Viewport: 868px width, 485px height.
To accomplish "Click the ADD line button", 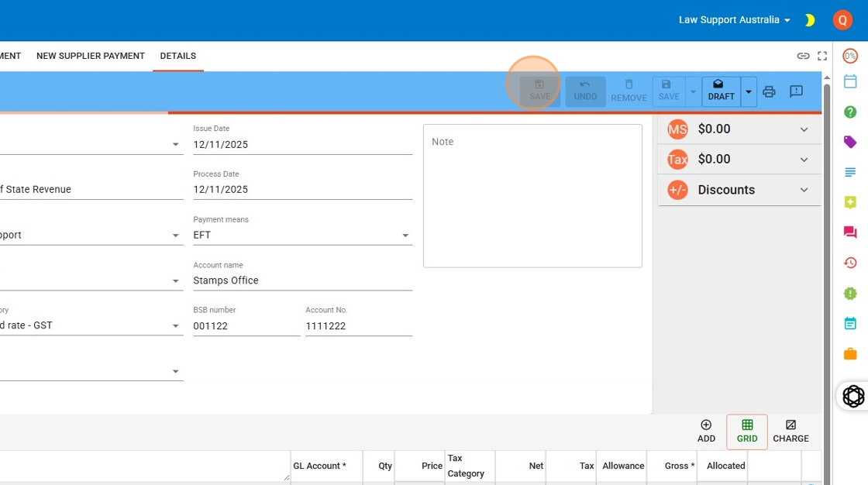I will click(x=706, y=432).
